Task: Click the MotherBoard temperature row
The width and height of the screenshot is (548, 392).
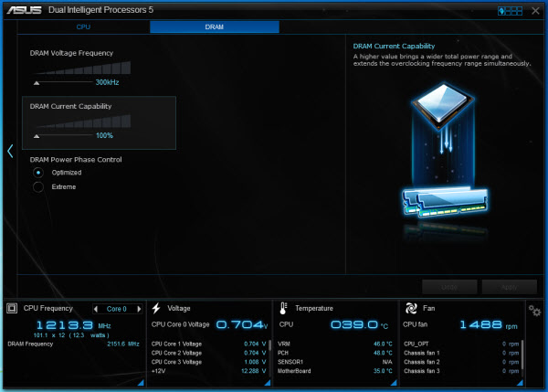Action: coord(335,371)
